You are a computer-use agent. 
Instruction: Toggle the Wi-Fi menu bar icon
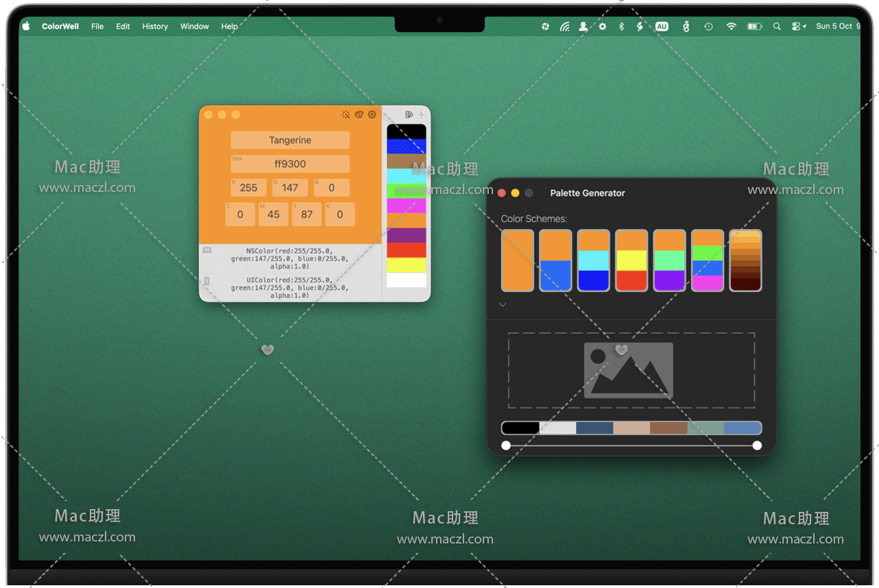point(732,26)
